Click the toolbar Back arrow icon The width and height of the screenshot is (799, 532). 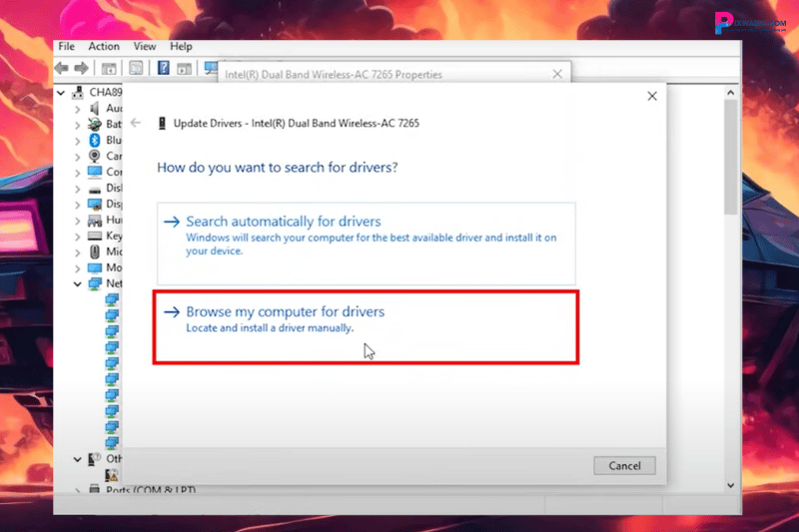[62, 69]
